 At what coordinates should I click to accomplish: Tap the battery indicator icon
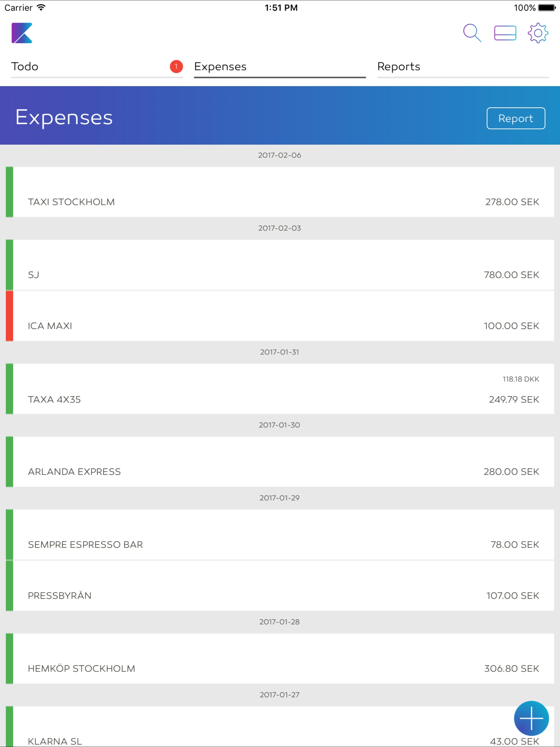coord(547,7)
